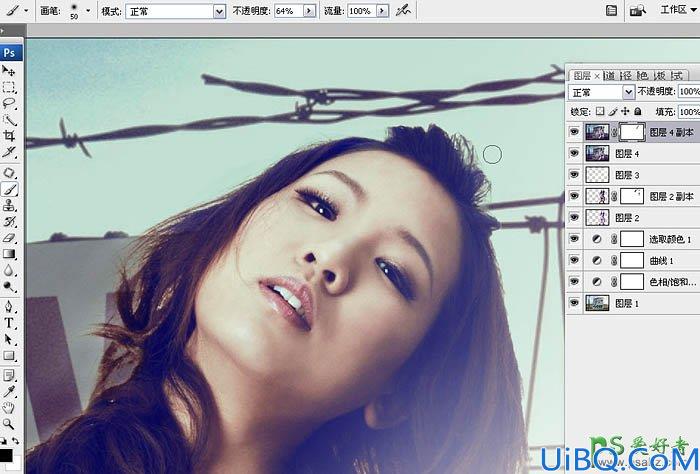The image size is (700, 474).
Task: Select the Hand tool
Action: (x=8, y=407)
